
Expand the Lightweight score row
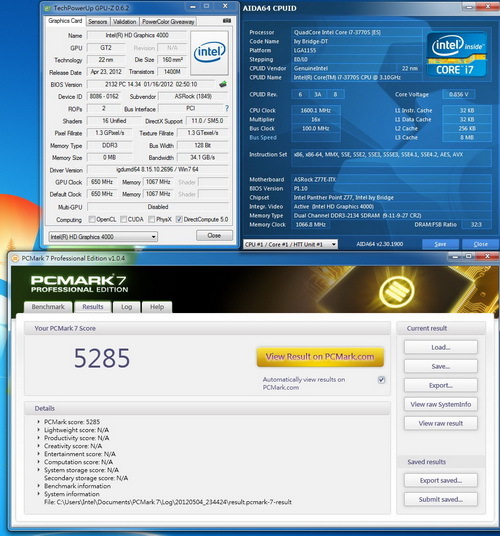[x=39, y=430]
